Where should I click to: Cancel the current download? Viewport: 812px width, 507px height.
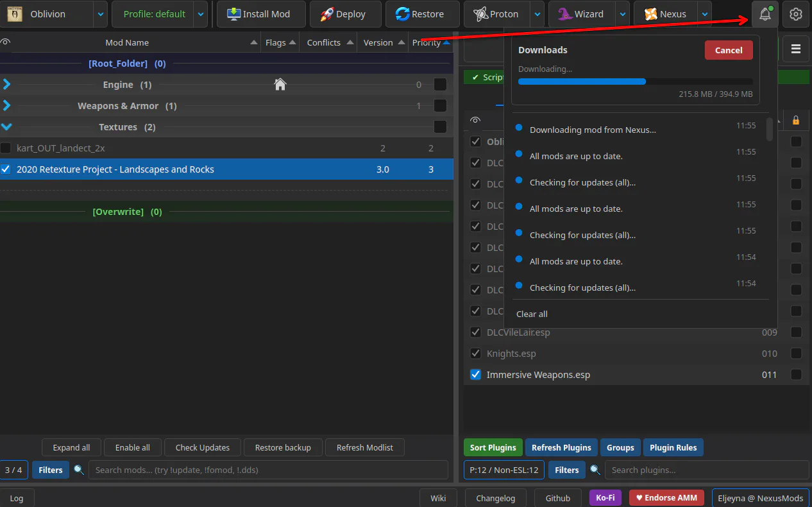729,50
